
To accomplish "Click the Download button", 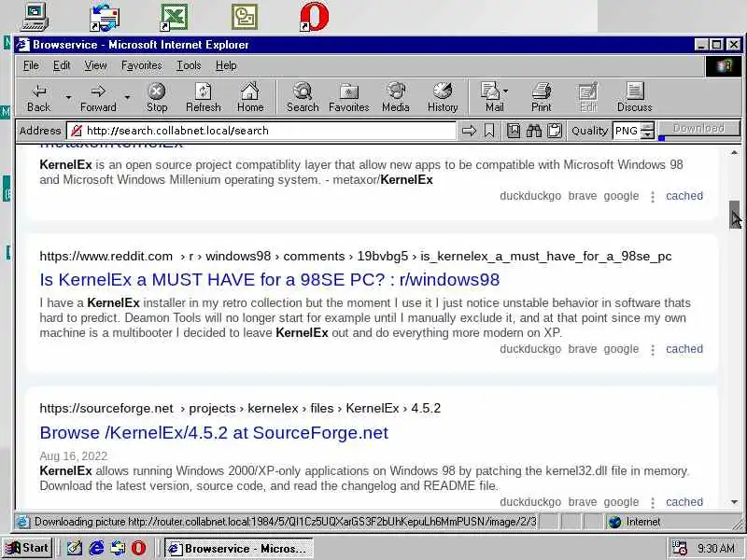I will [698, 128].
